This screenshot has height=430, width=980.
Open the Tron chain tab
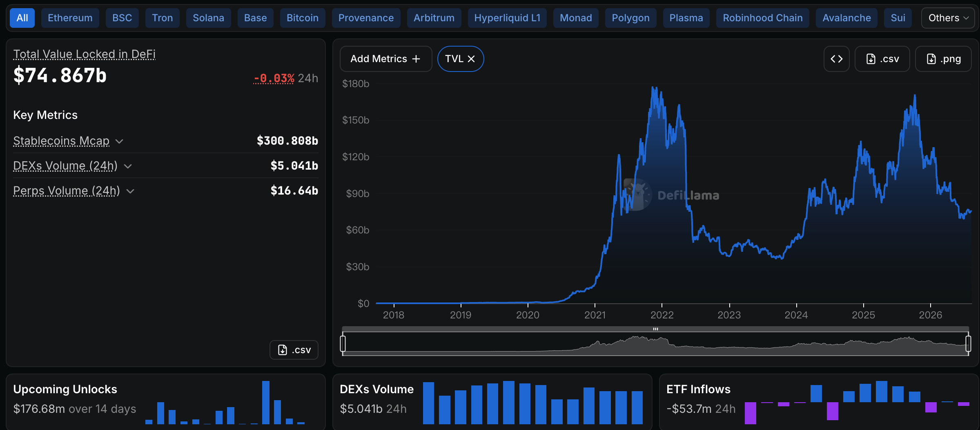coord(163,18)
